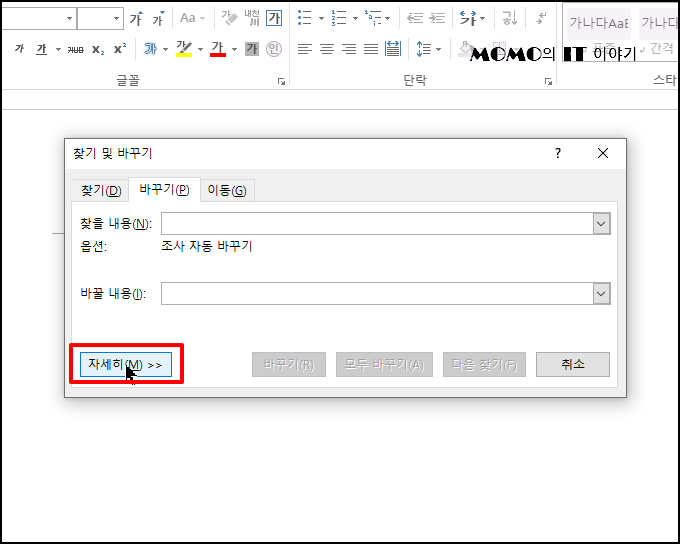This screenshot has width=680, height=544.
Task: Open Font dialog launcher
Action: click(281, 81)
